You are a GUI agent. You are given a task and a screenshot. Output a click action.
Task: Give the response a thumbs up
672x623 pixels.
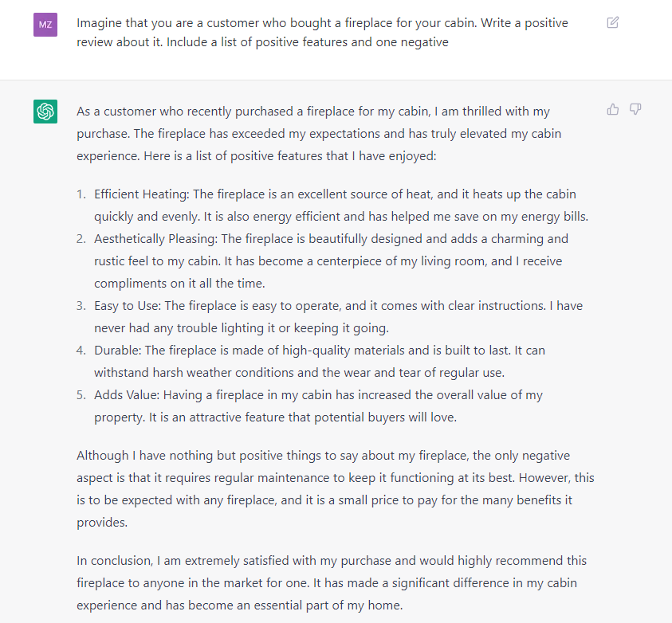[x=613, y=110]
